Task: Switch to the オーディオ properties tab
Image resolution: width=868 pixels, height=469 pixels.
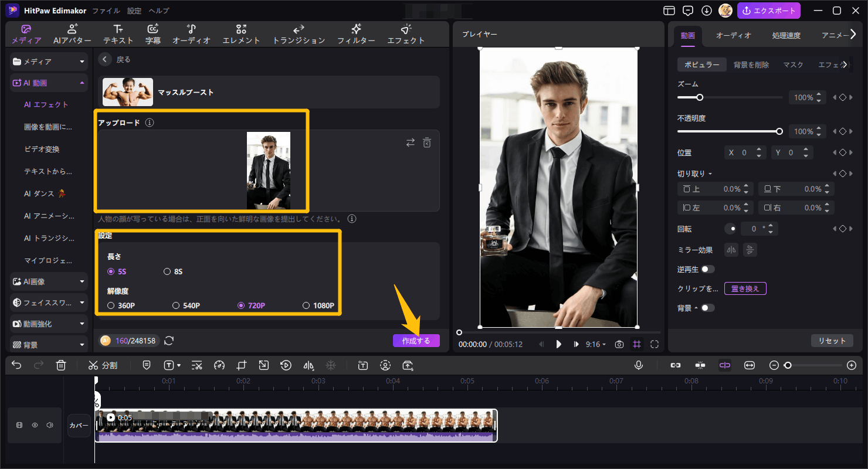Action: pyautogui.click(x=733, y=35)
